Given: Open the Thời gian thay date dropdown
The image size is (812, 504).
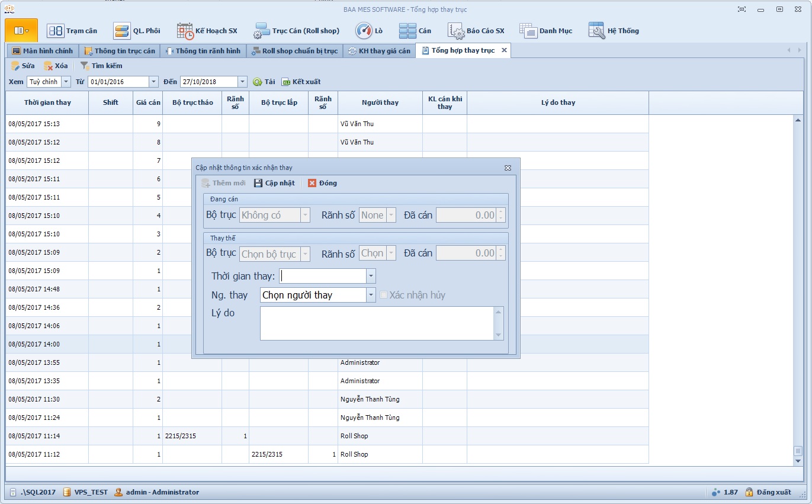Looking at the screenshot, I should tap(371, 276).
